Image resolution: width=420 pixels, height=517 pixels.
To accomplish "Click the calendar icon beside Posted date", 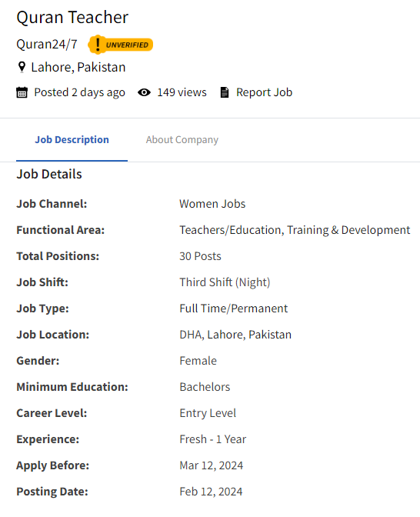I will (22, 92).
